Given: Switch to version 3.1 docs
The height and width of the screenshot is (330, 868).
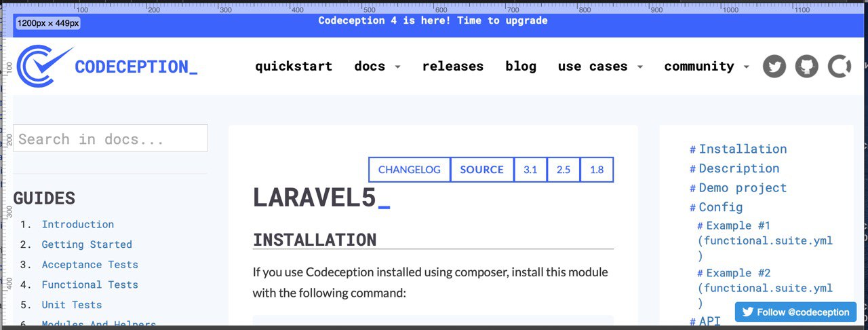Looking at the screenshot, I should click(530, 170).
